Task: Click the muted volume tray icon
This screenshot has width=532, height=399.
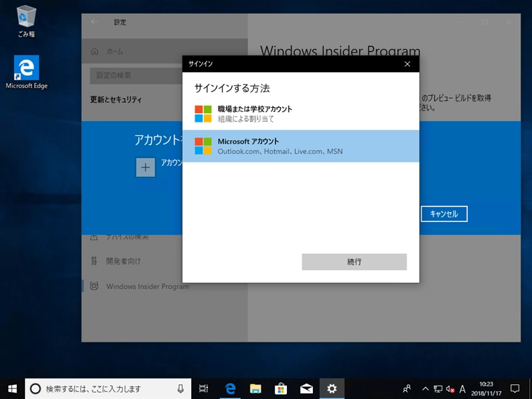Action: coord(450,388)
